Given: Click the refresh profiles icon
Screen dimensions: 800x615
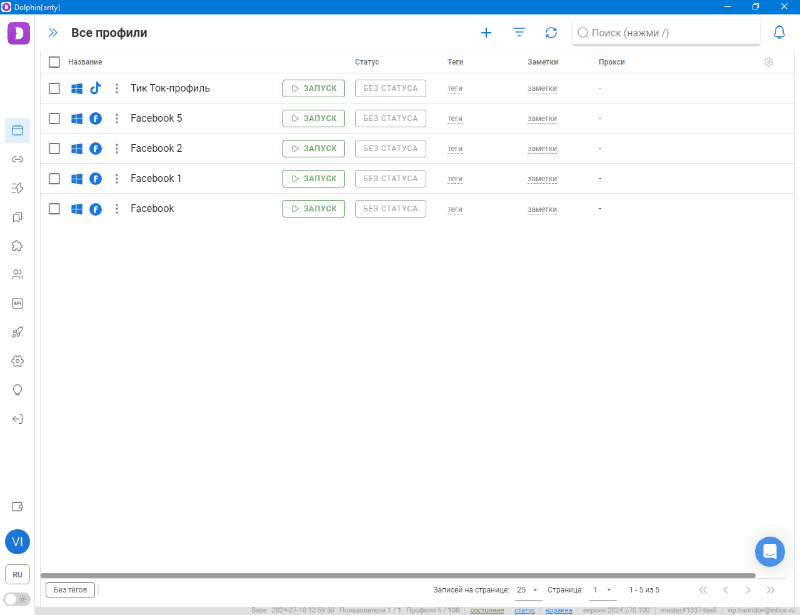Looking at the screenshot, I should click(x=551, y=33).
